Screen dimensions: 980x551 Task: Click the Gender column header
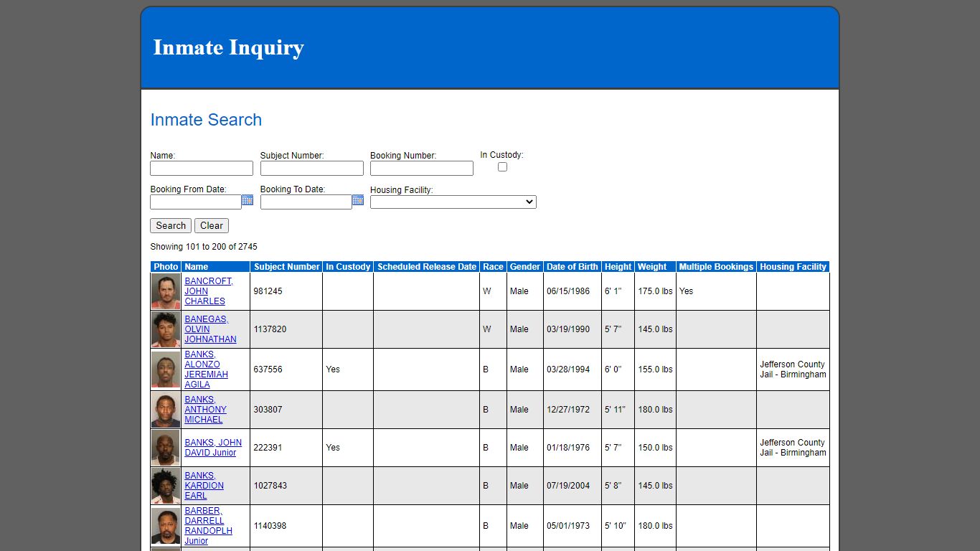[x=524, y=267]
